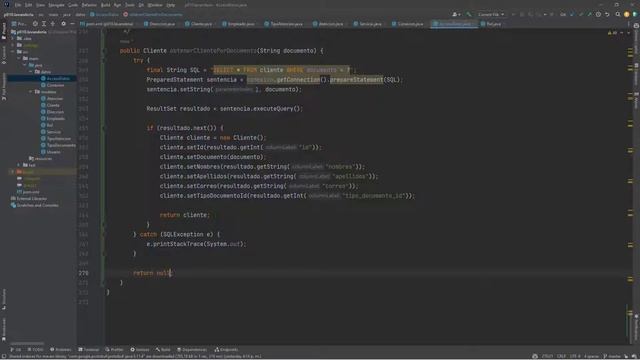
Task: Open the Terminal tool window
Action: [x=89, y=349]
